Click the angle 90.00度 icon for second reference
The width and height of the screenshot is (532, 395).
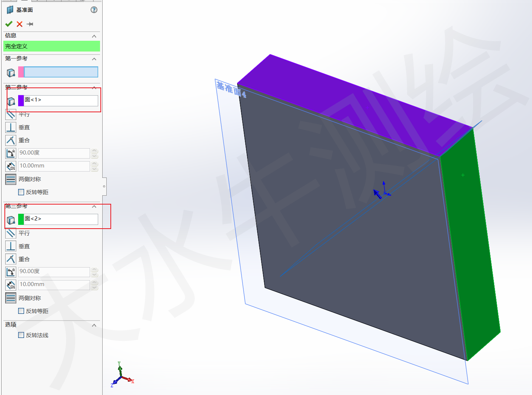(11, 153)
